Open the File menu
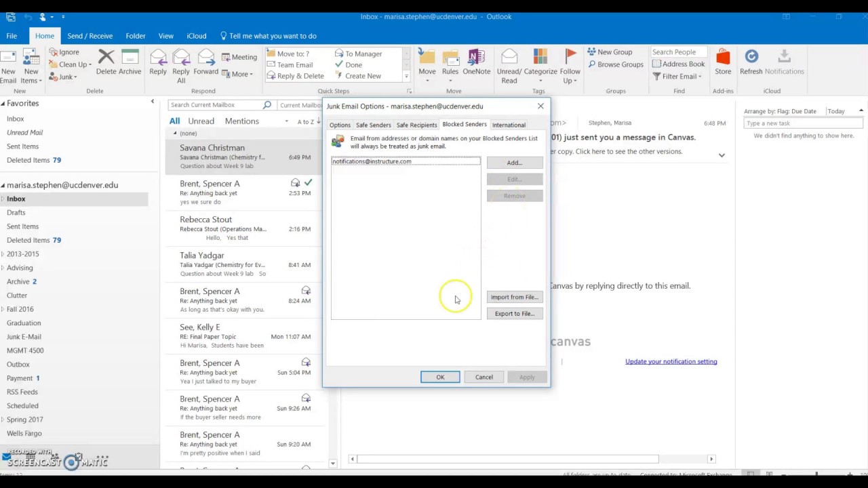868x488 pixels. [12, 36]
